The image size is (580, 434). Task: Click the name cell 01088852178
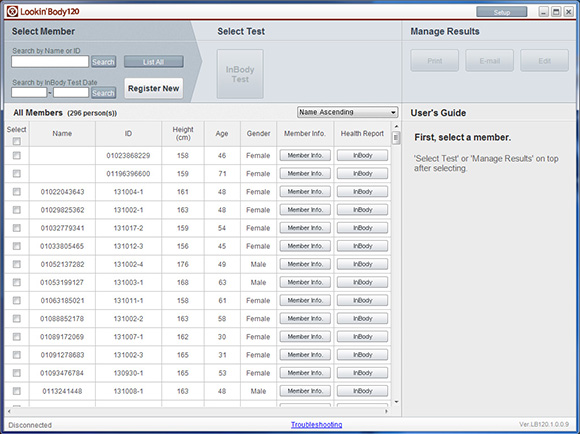[x=62, y=319]
